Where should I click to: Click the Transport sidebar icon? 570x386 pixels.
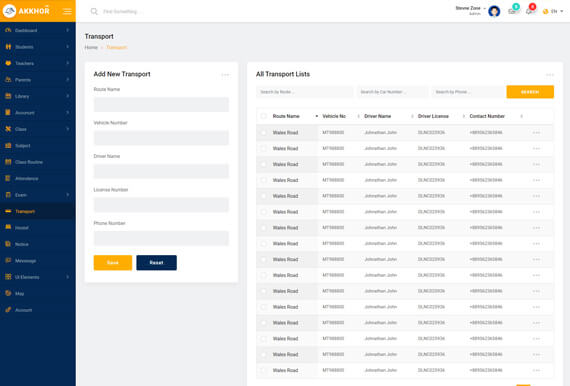coord(8,211)
